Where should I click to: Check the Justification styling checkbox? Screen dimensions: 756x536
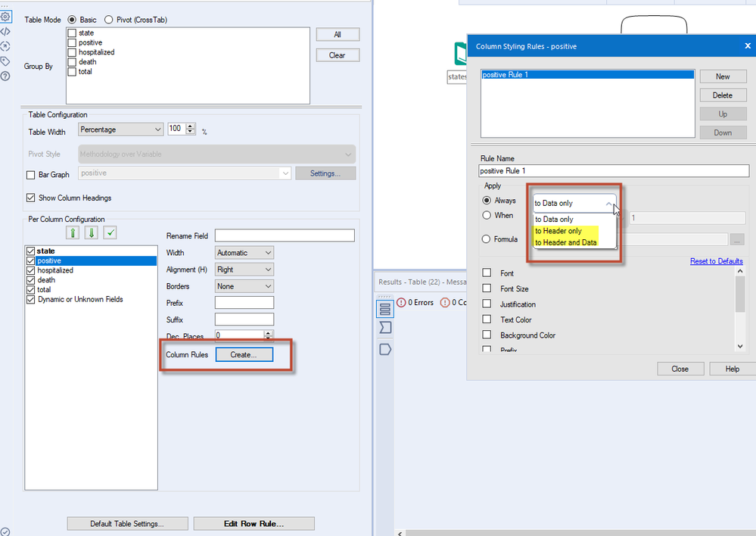coord(487,304)
